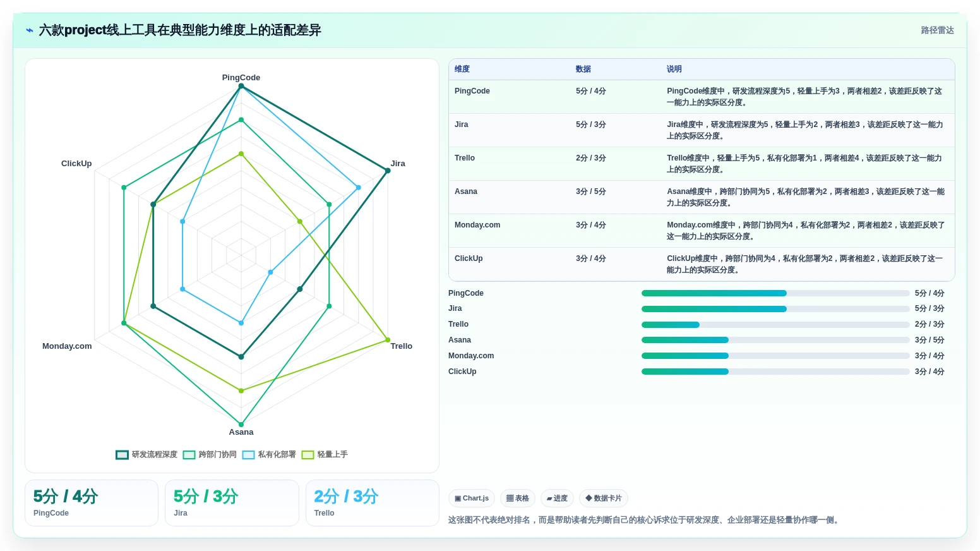Click the Asana progress bar
This screenshot has height=551, width=980.
(775, 340)
